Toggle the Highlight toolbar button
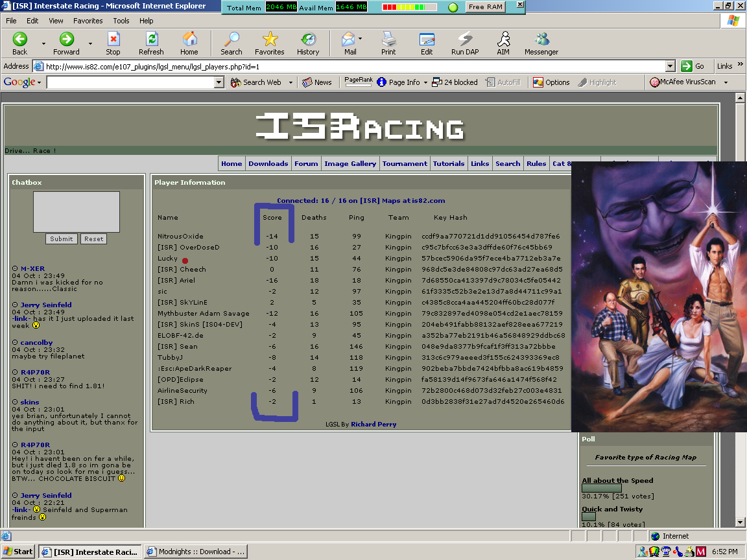The width and height of the screenshot is (747, 560). pyautogui.click(x=597, y=82)
